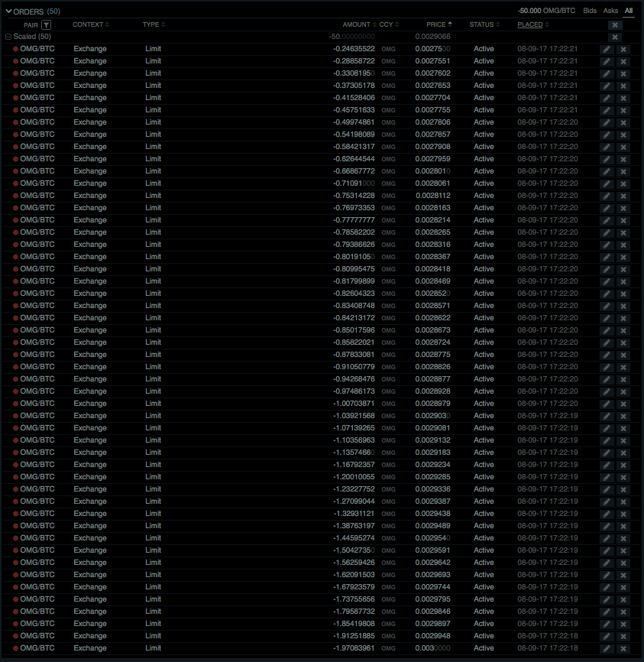Select the PAIR column header

click(x=31, y=25)
